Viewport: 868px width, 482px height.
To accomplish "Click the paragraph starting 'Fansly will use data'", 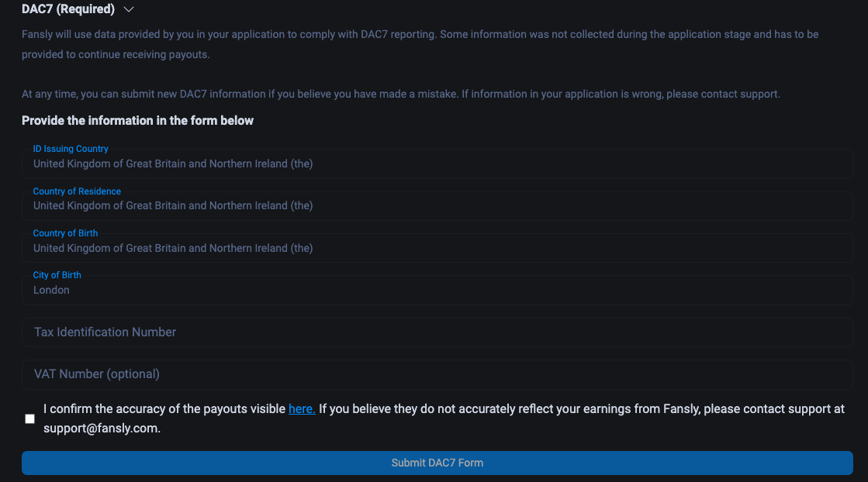I will click(x=420, y=35).
